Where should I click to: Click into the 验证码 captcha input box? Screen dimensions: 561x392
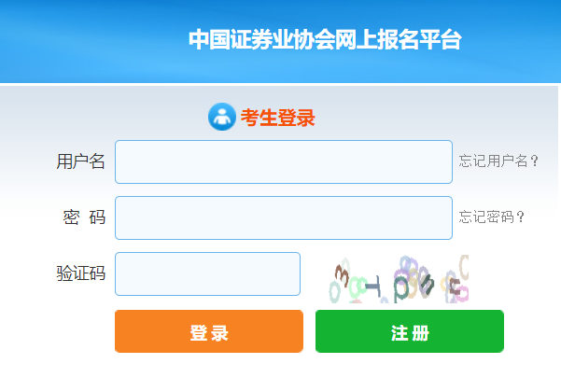click(x=207, y=273)
